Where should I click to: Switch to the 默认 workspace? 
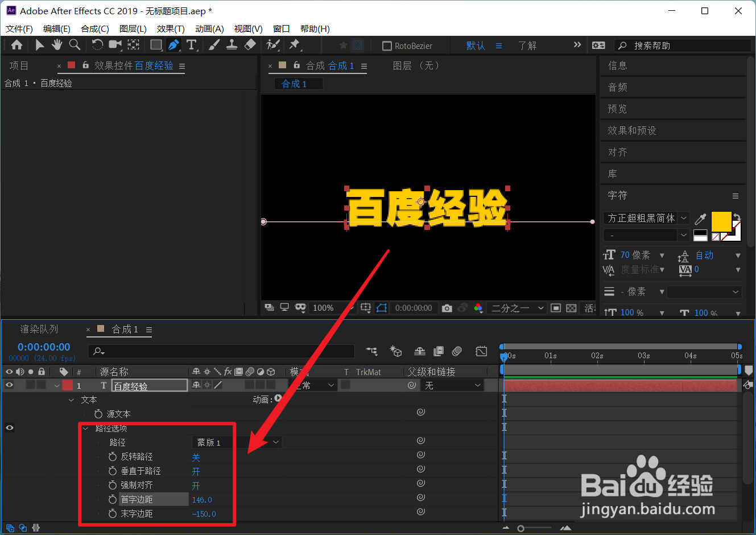click(x=476, y=46)
